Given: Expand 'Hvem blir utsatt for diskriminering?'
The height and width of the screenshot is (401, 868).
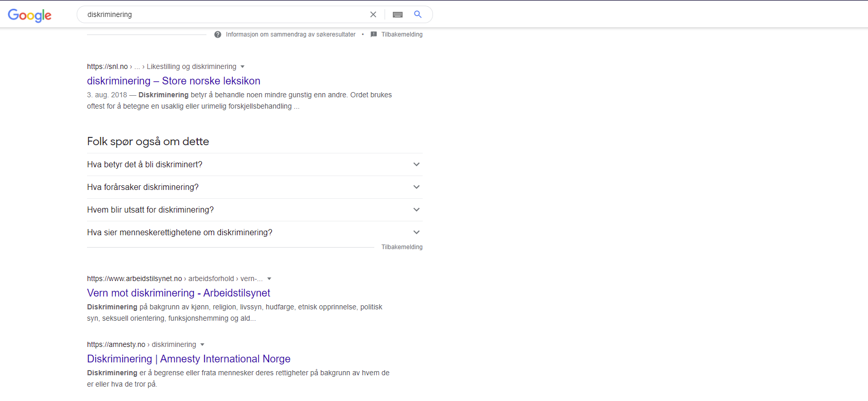Looking at the screenshot, I should coord(255,210).
